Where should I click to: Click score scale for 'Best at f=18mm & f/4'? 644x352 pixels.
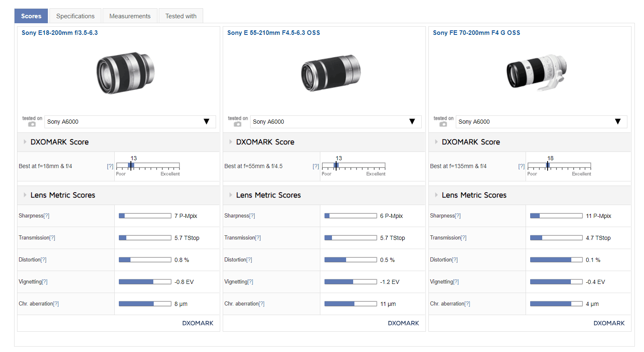point(148,166)
